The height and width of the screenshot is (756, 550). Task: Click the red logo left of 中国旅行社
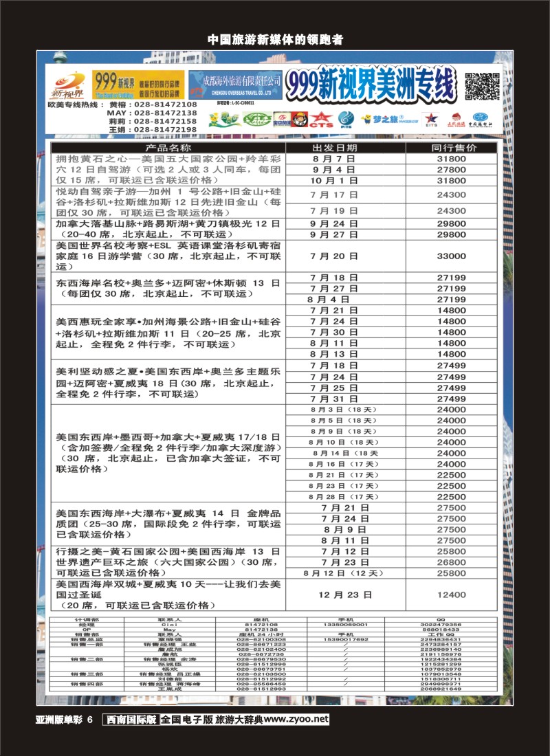pos(456,120)
